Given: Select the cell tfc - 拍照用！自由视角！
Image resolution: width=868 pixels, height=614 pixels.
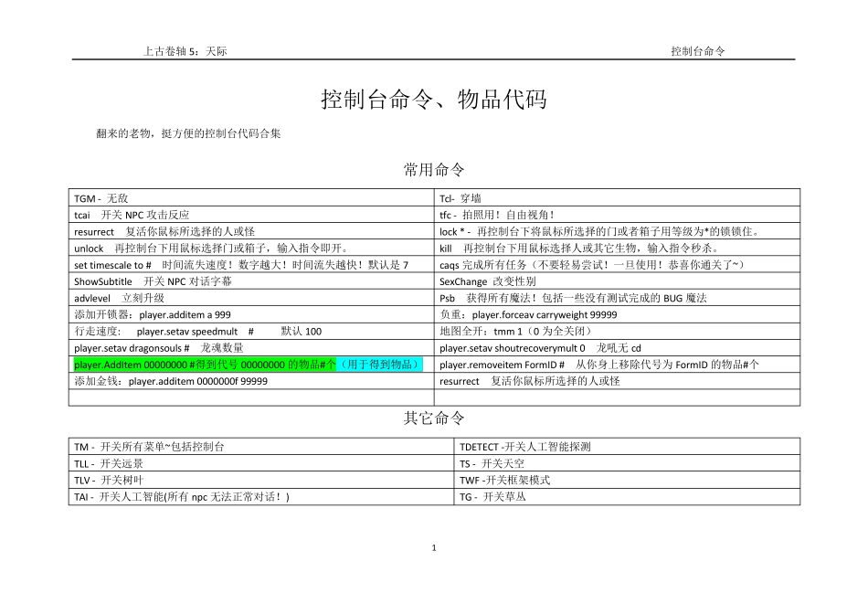Looking at the screenshot, I should click(618, 215).
